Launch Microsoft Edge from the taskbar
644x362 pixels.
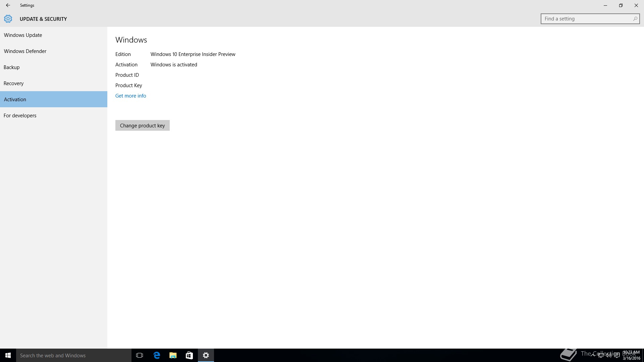157,355
